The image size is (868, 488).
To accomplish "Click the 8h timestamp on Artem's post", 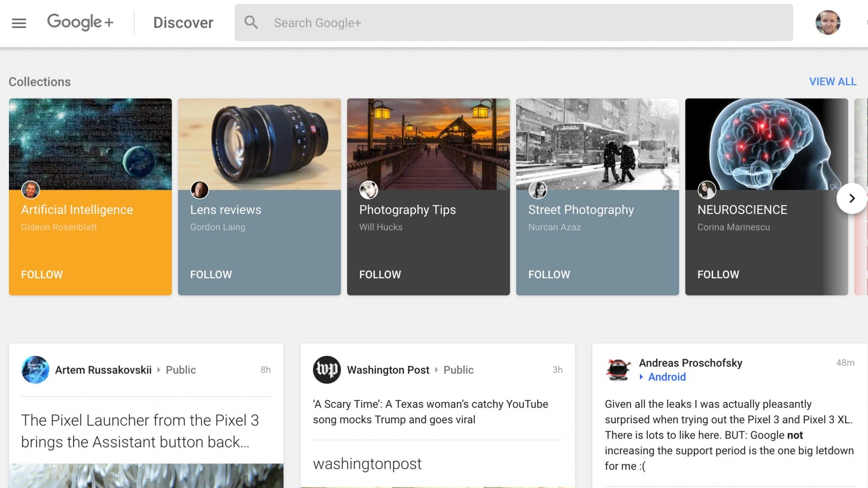I will [x=265, y=370].
